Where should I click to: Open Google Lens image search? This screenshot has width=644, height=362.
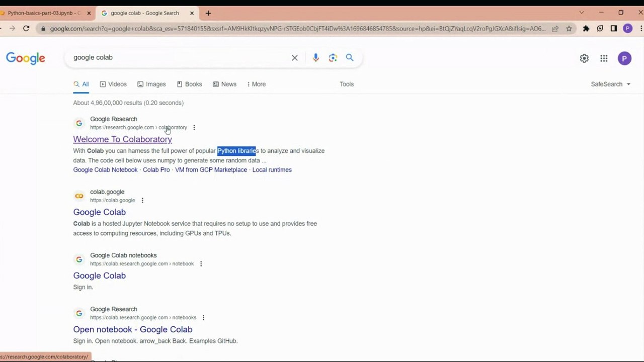[x=333, y=58]
